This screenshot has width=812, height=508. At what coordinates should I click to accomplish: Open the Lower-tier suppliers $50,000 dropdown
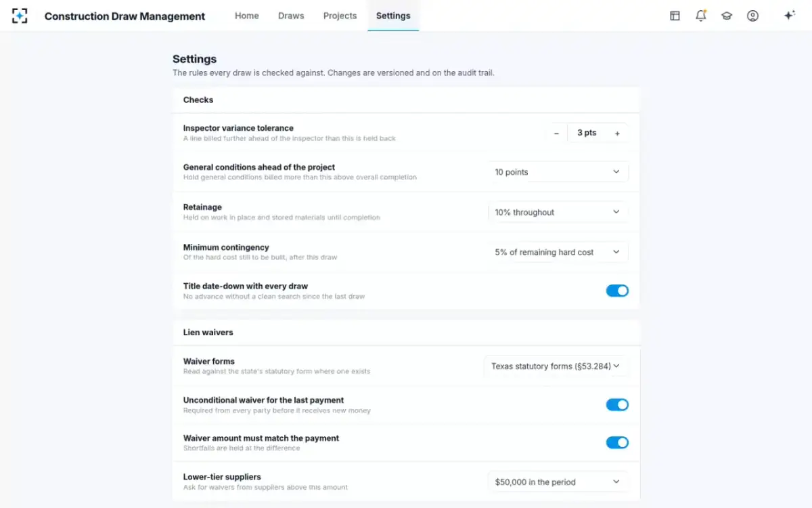point(558,482)
